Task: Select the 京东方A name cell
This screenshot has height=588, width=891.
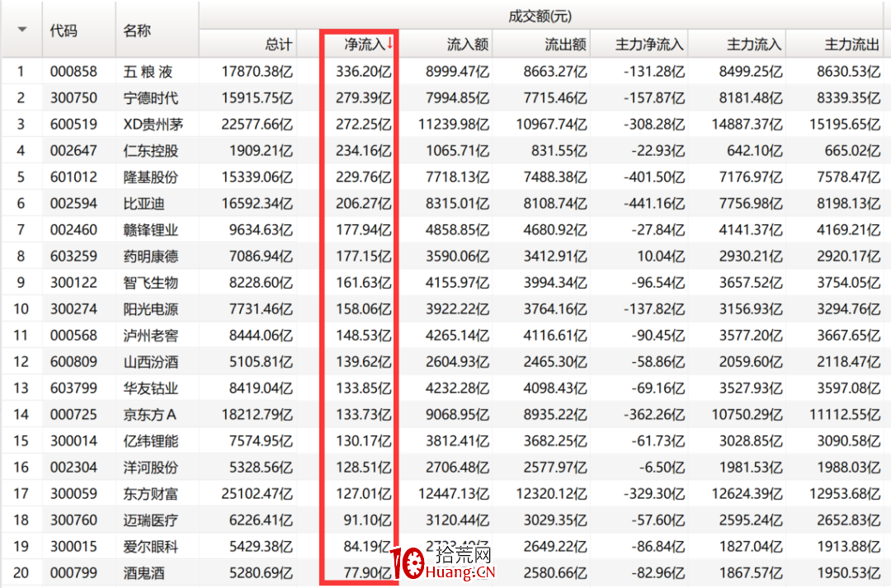Action: coord(150,415)
